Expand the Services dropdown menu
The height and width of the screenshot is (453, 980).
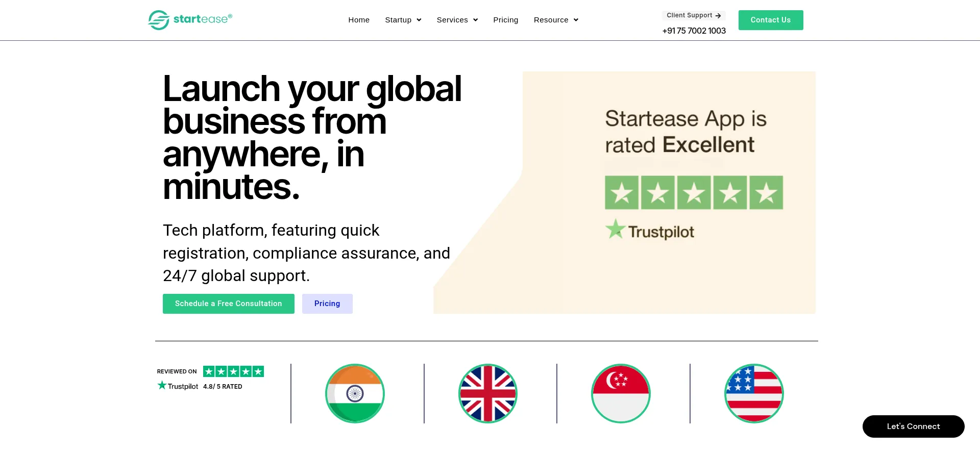click(x=457, y=20)
